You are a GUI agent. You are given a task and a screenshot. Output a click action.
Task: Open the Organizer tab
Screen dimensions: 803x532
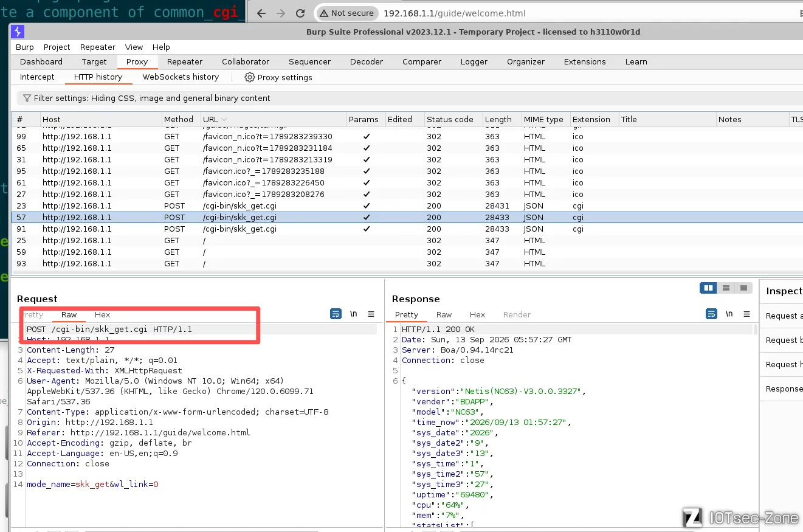(x=526, y=61)
